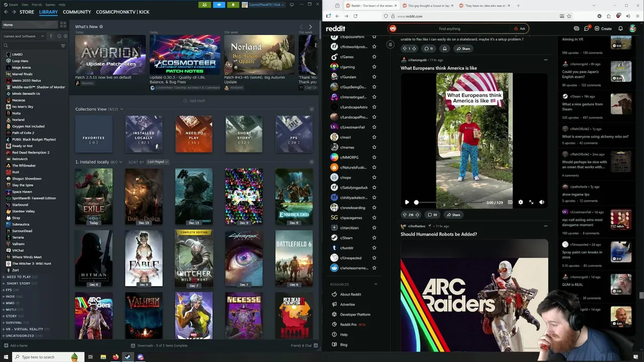The image size is (644, 362).
Task: Switch Steam library to grid collections view
Action: (63, 25)
